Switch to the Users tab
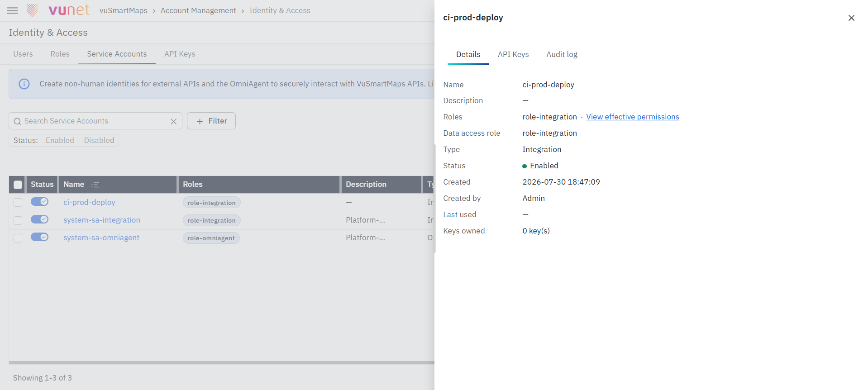868x390 pixels. [23, 54]
